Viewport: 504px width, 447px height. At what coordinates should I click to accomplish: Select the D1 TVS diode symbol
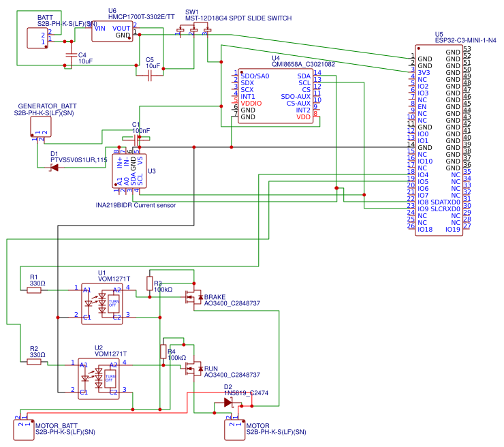[54, 168]
